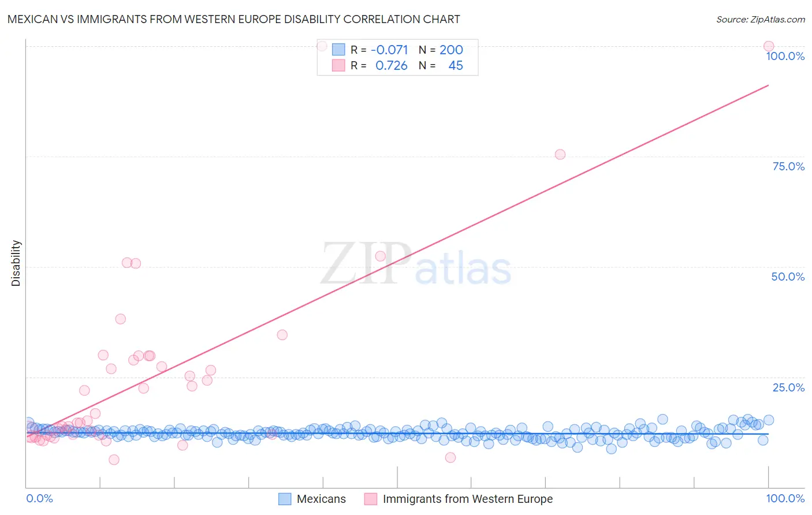Select the Mexicans legend label
This screenshot has width=812, height=515.
(321, 499)
